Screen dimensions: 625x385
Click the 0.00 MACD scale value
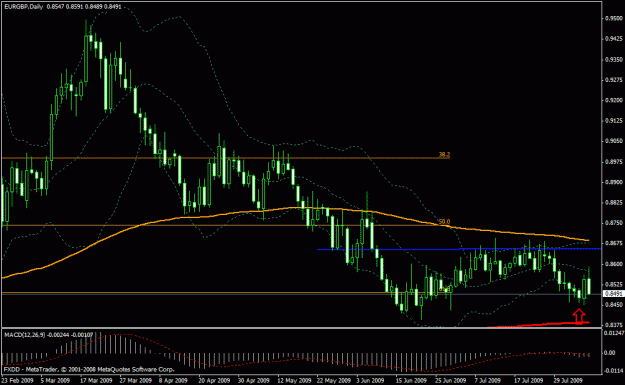pyautogui.click(x=610, y=353)
